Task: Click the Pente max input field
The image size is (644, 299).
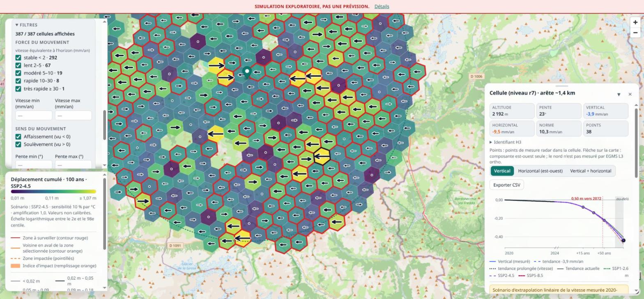Action: tap(73, 164)
